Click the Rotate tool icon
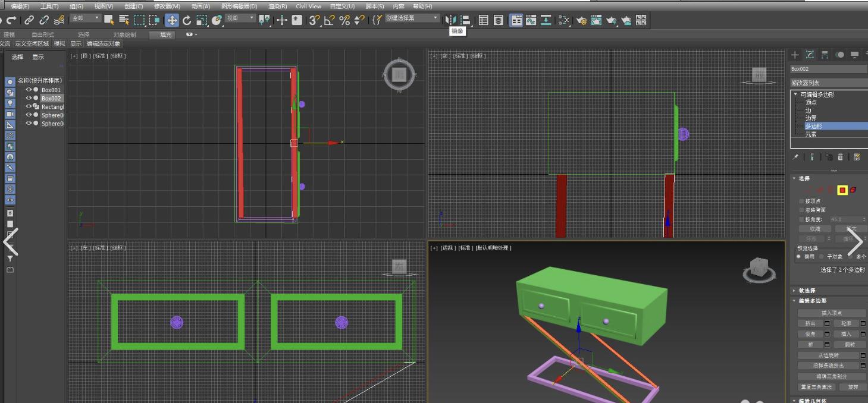Viewport: 868px width, 403px height. tap(187, 20)
